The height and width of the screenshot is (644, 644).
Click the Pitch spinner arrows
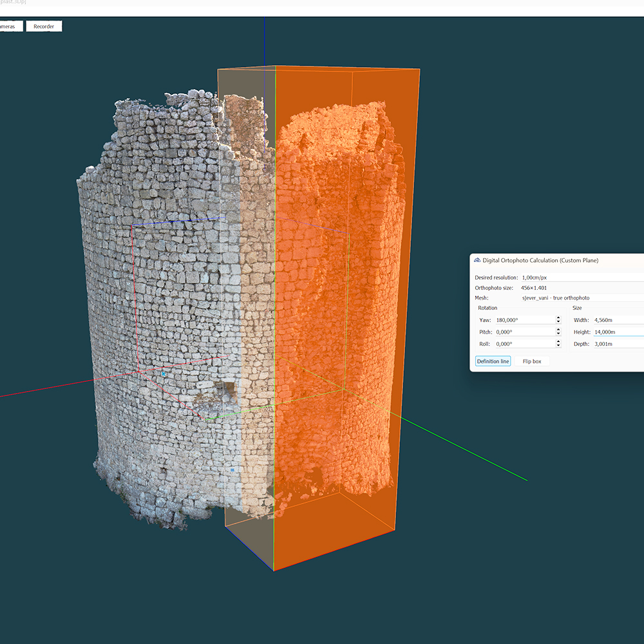(558, 332)
